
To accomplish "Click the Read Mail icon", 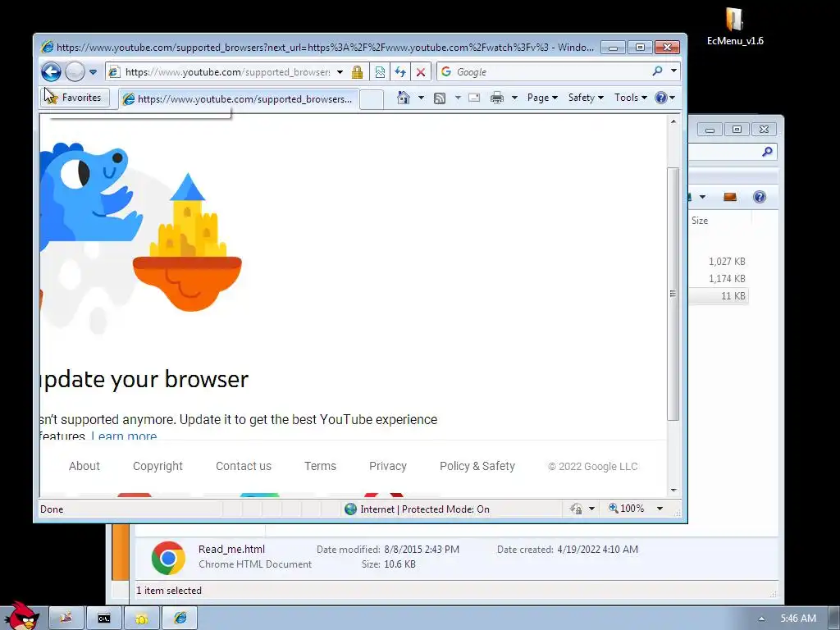I will coord(474,98).
